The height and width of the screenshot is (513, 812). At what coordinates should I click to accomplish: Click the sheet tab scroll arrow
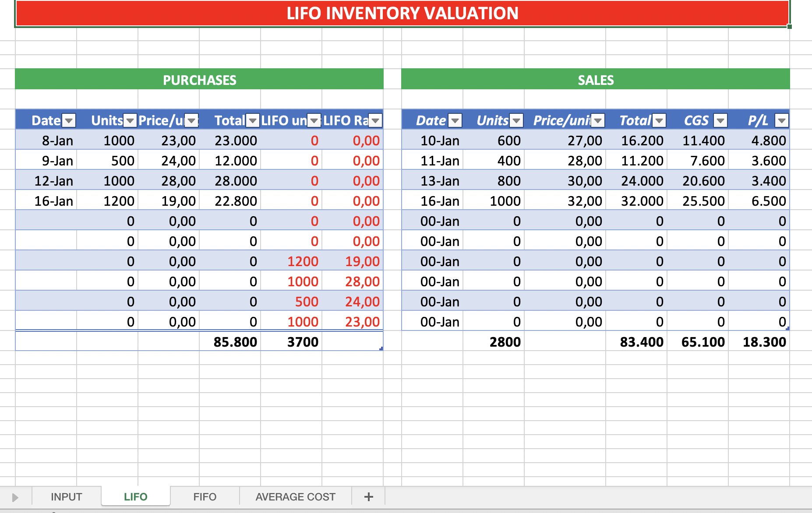coord(15,497)
